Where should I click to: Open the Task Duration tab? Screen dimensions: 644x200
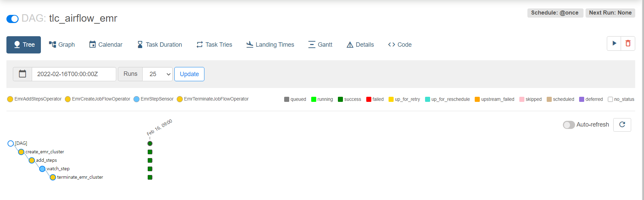[159, 45]
